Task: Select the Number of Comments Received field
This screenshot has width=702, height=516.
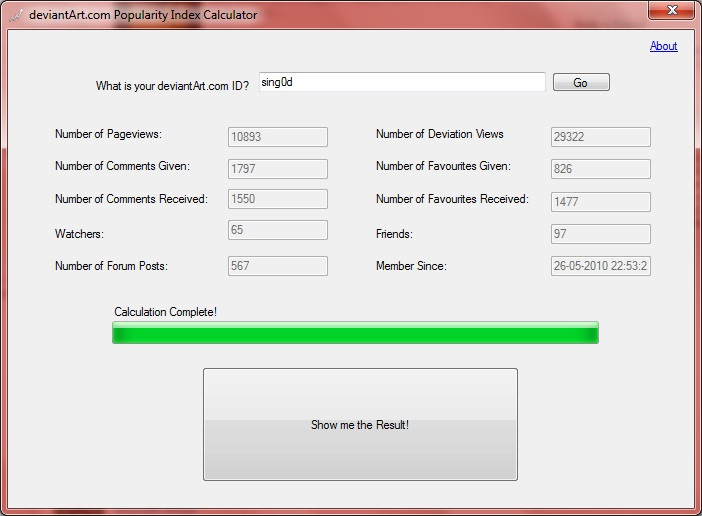Action: [278, 199]
